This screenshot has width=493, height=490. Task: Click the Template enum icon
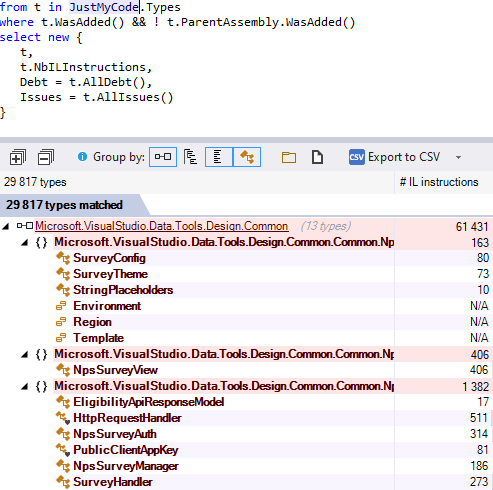tap(61, 338)
